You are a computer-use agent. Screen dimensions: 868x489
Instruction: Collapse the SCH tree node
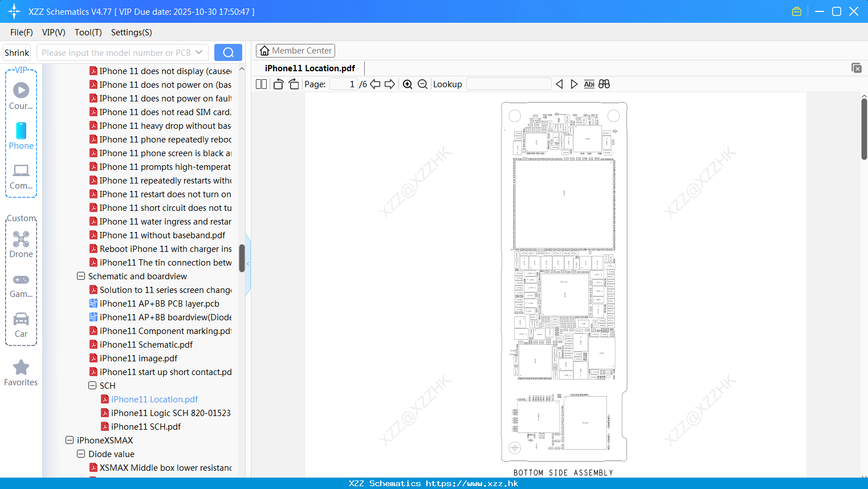(x=92, y=385)
